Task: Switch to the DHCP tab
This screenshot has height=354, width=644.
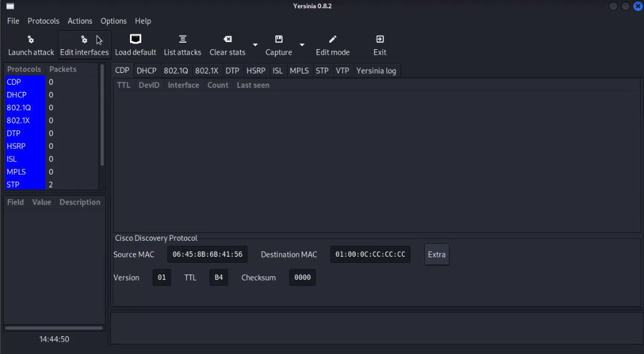Action: click(147, 71)
